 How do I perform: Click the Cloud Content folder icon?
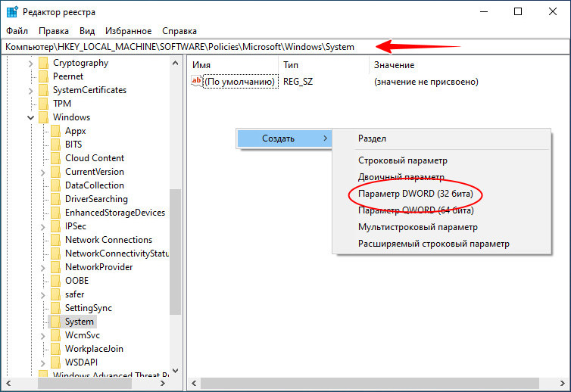pos(55,158)
